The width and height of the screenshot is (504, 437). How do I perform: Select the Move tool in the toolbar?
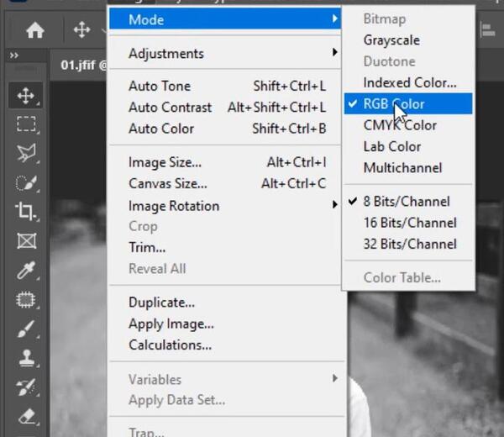point(26,96)
